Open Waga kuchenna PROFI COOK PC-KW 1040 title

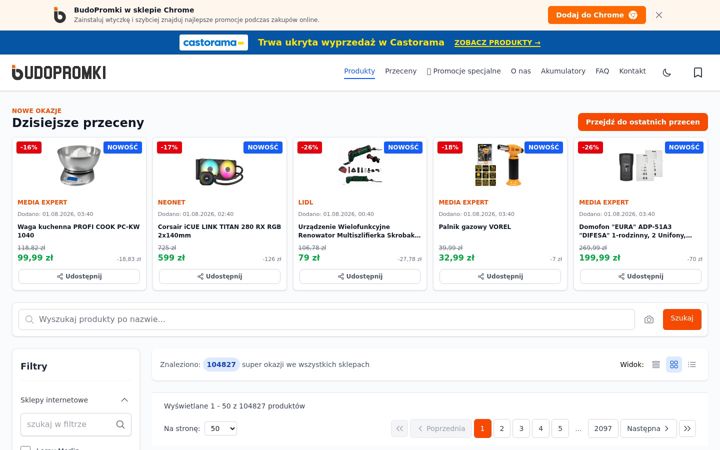(x=79, y=231)
